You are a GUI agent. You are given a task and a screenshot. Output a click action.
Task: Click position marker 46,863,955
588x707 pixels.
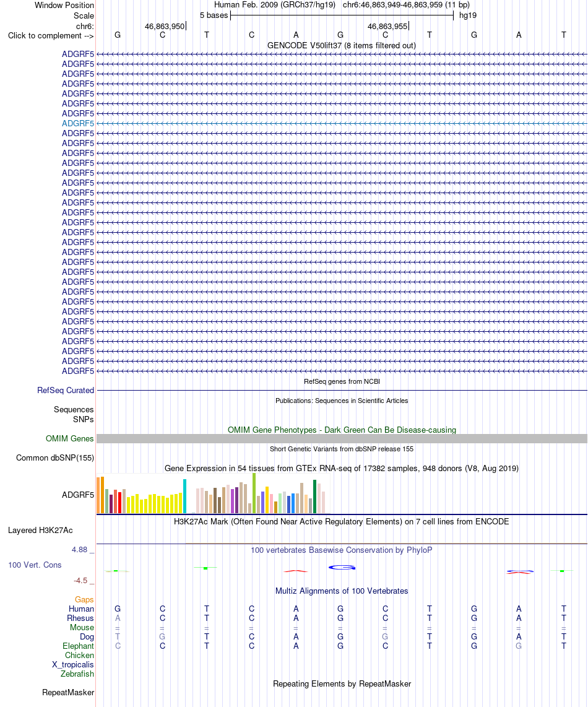pos(387,26)
